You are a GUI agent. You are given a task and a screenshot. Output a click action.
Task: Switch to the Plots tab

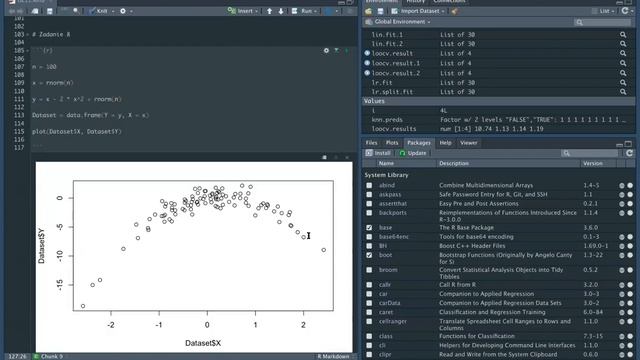pos(392,143)
